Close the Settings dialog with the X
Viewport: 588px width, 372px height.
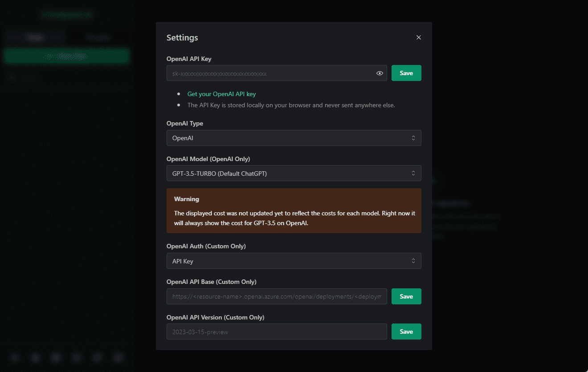click(418, 37)
